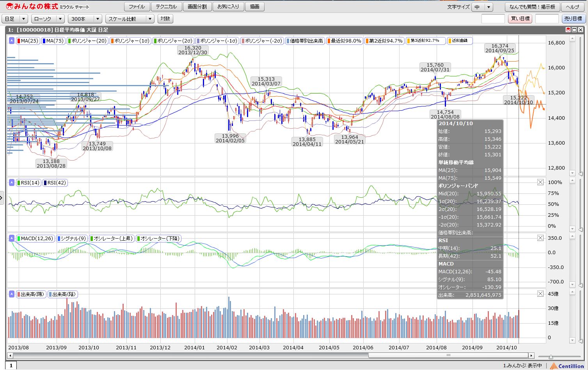Collapse the main chart legend arrow icon
The width and height of the screenshot is (588, 370).
click(12, 41)
